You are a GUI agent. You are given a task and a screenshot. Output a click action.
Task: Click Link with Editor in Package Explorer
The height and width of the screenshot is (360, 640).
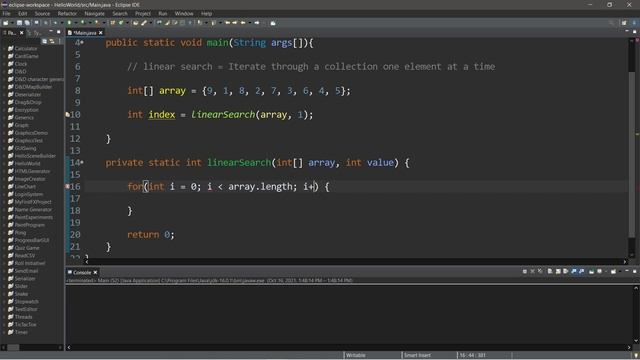click(x=52, y=41)
